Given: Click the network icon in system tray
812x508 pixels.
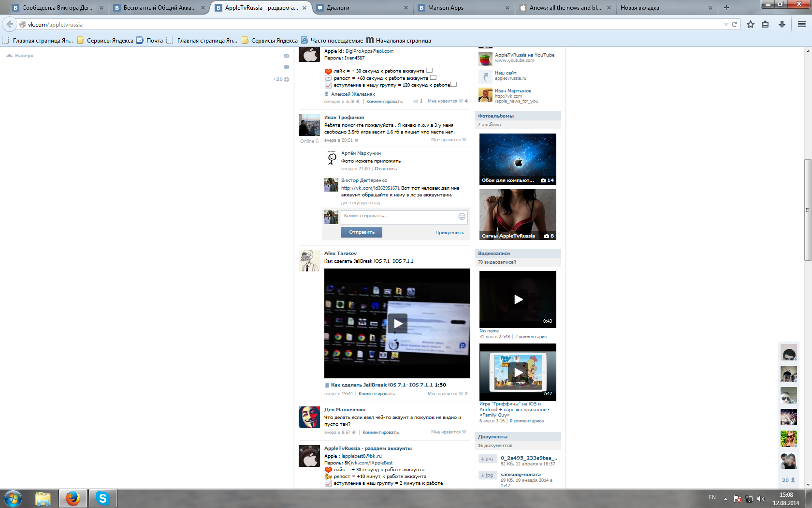Looking at the screenshot, I should pyautogui.click(x=749, y=498).
